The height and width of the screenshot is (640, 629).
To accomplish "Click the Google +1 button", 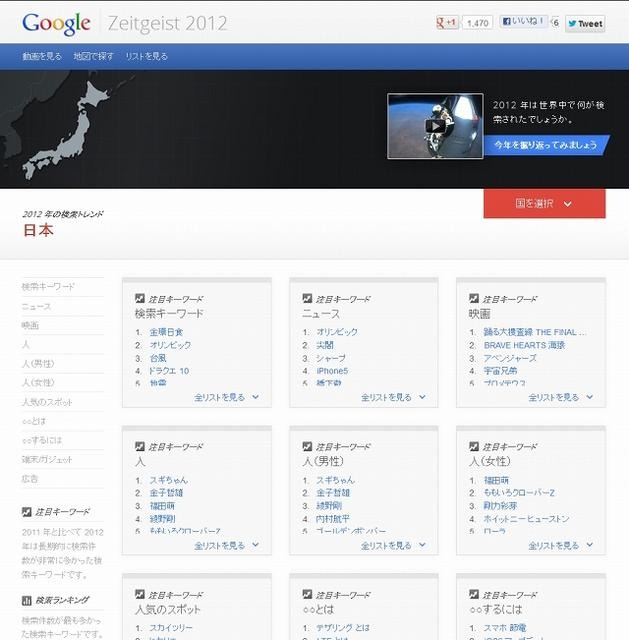I will click(x=447, y=23).
